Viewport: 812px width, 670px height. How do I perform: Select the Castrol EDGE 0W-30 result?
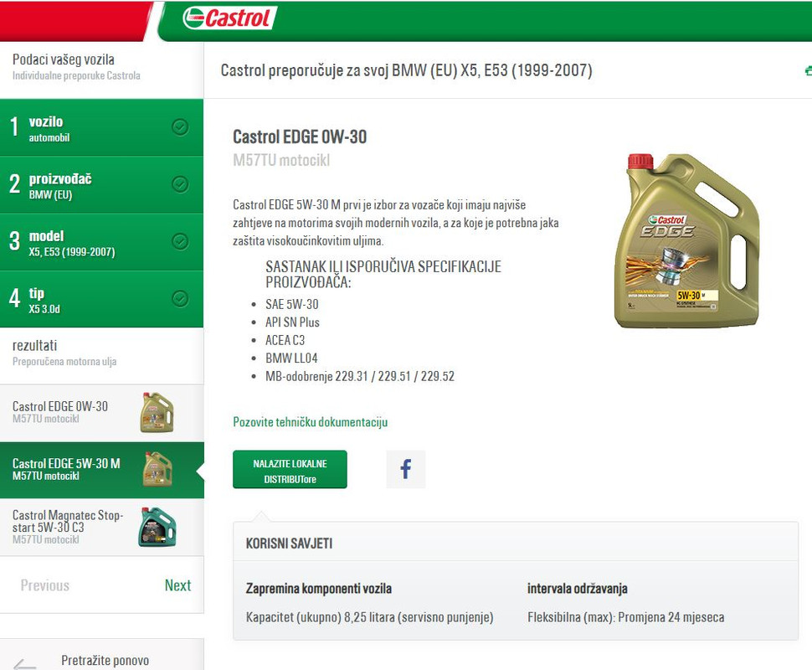(101, 413)
